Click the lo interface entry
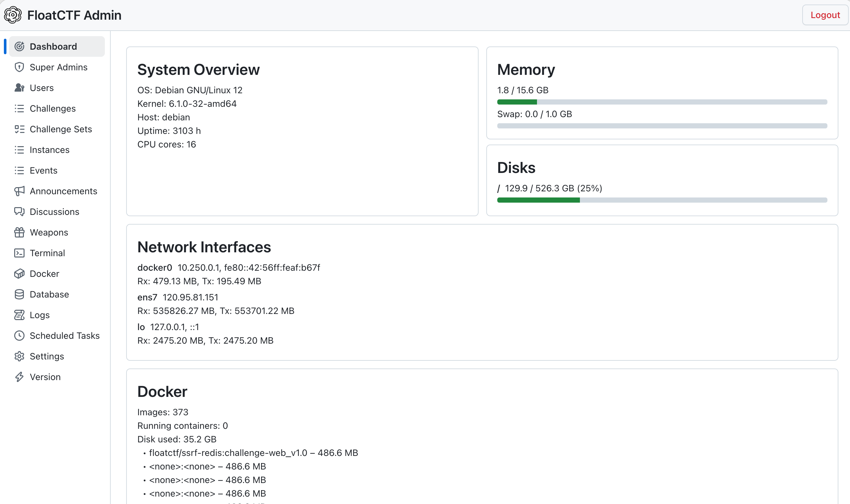This screenshot has height=504, width=850. point(168,327)
